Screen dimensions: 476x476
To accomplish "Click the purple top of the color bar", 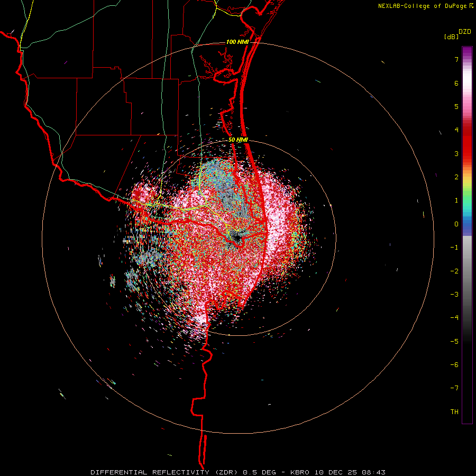I will [x=467, y=52].
